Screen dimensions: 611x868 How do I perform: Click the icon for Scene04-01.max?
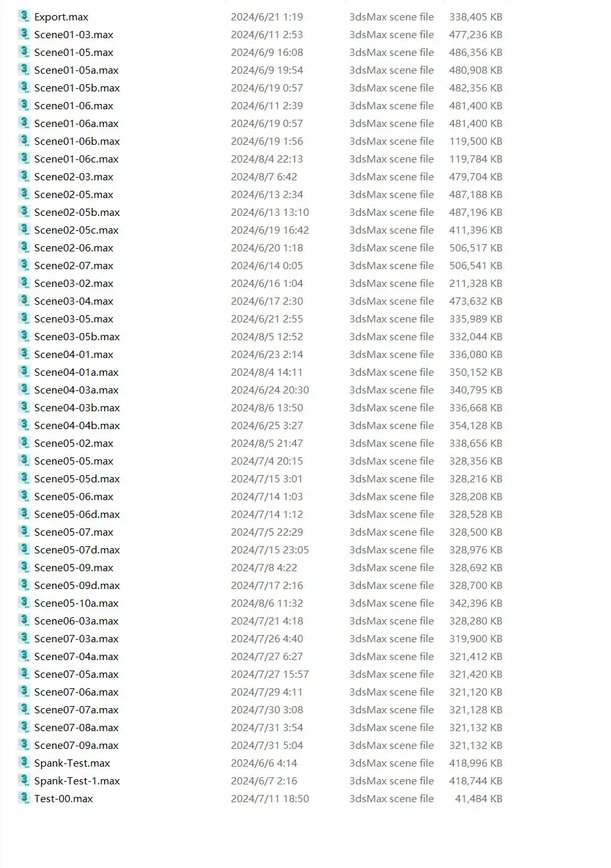click(x=24, y=354)
